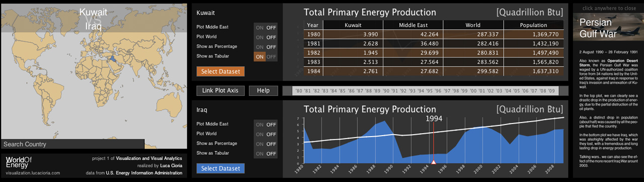Toggle Plot Middle East for Kuwait

[x=266, y=27]
